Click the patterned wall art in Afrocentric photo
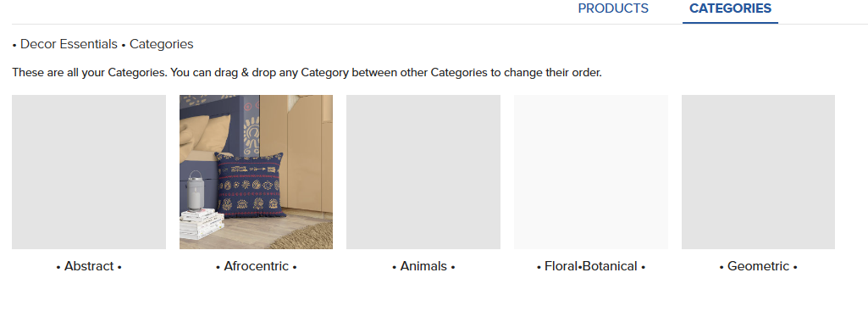The width and height of the screenshot is (868, 317). click(251, 127)
